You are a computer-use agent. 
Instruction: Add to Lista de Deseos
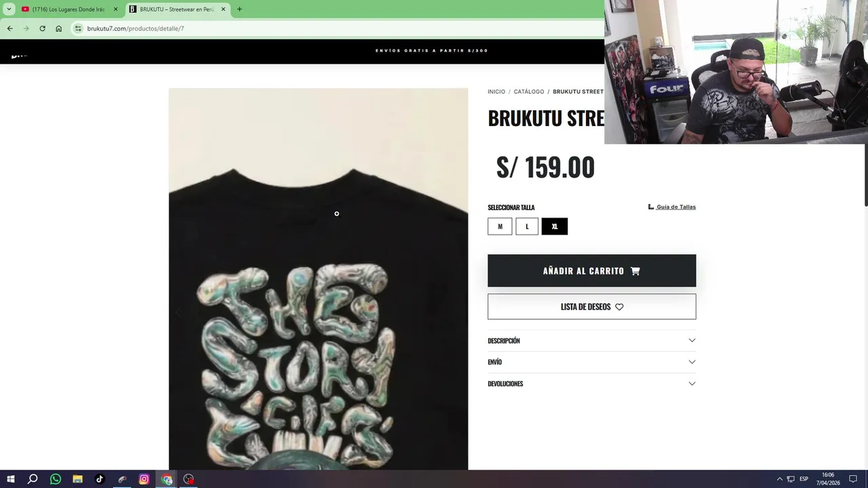pos(591,306)
